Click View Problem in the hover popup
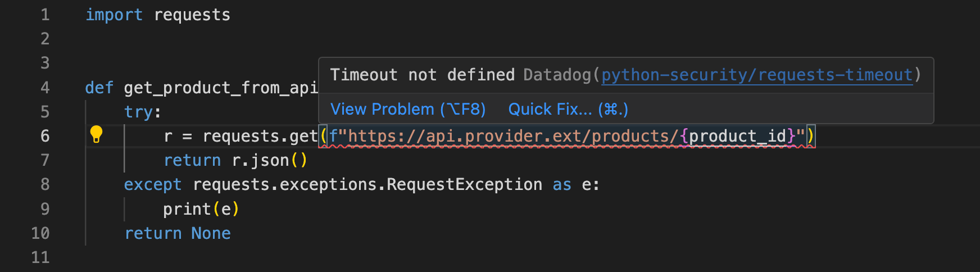Screen dimensions: 980x272 click(407, 109)
